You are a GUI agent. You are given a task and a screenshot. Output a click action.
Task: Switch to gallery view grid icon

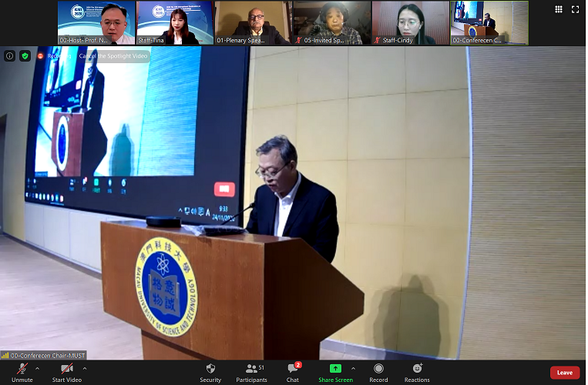click(x=559, y=9)
